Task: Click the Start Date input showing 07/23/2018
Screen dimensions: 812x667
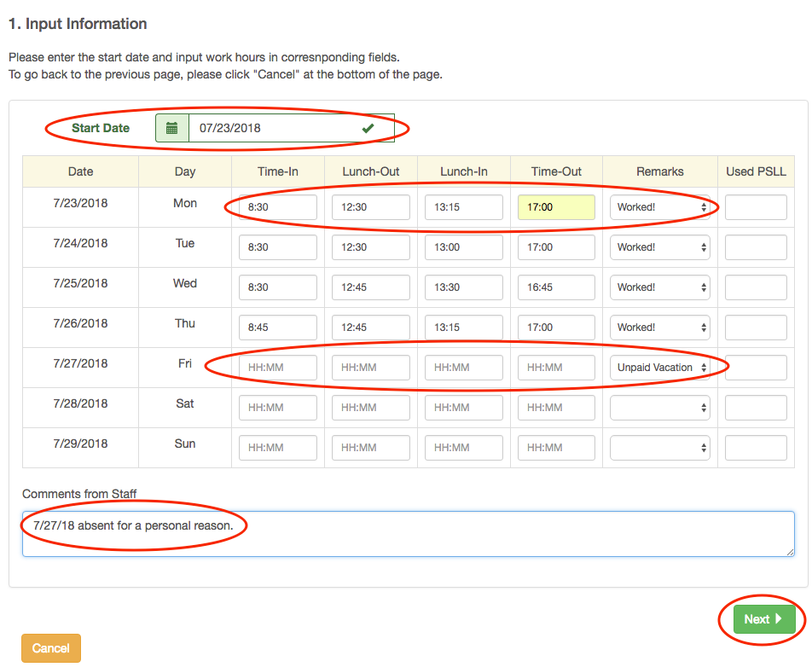Action: [273, 128]
